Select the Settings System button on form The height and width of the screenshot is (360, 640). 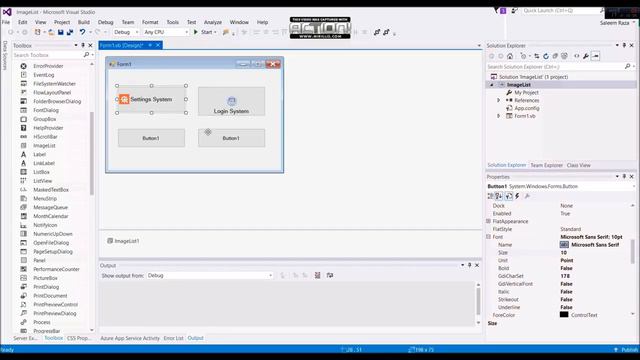pos(151,99)
